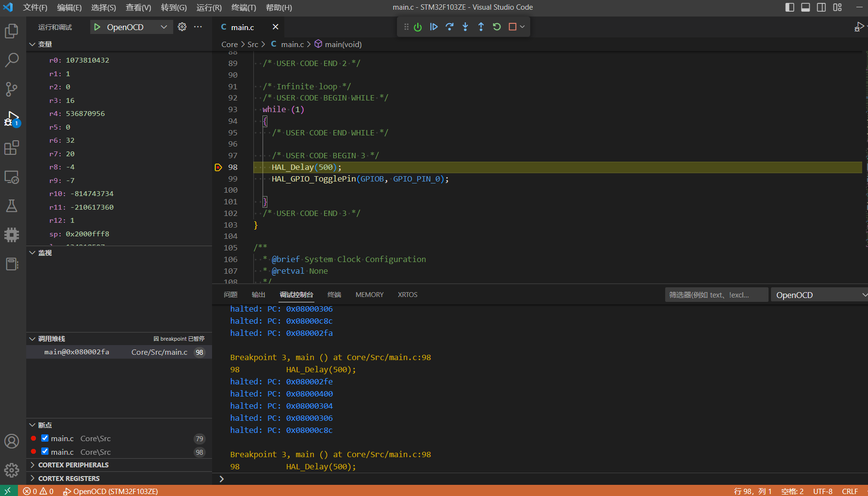The height and width of the screenshot is (496, 868).
Task: Open the 终端(T) menu
Action: 244,7
